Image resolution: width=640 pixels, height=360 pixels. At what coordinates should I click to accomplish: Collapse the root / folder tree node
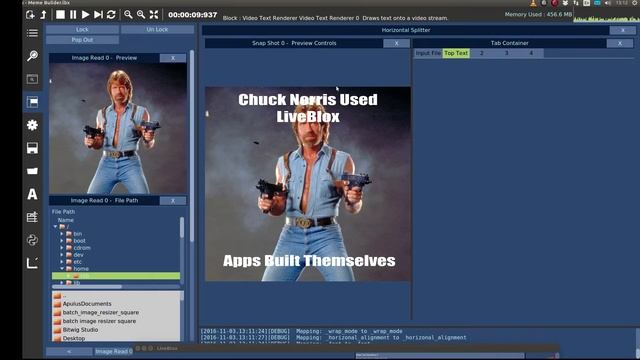[55, 227]
